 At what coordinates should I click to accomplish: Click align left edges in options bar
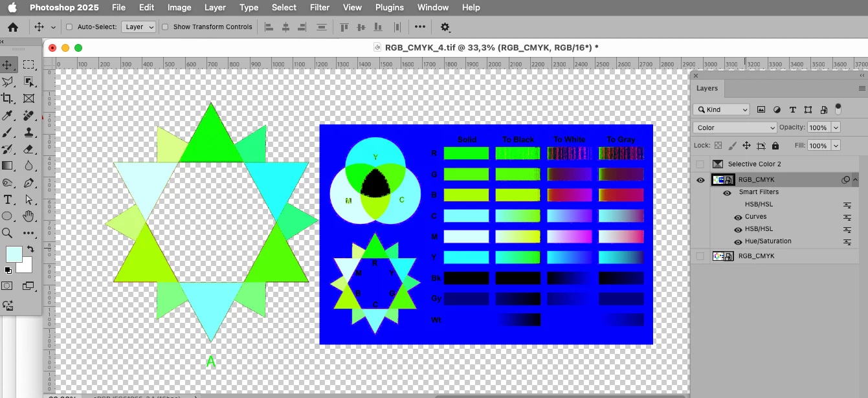pos(269,27)
